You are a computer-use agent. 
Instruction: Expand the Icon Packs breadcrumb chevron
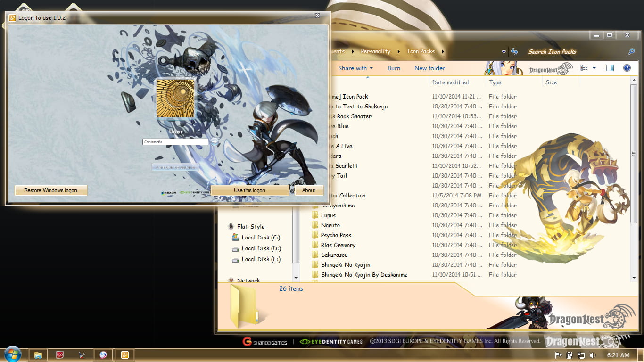pyautogui.click(x=442, y=51)
